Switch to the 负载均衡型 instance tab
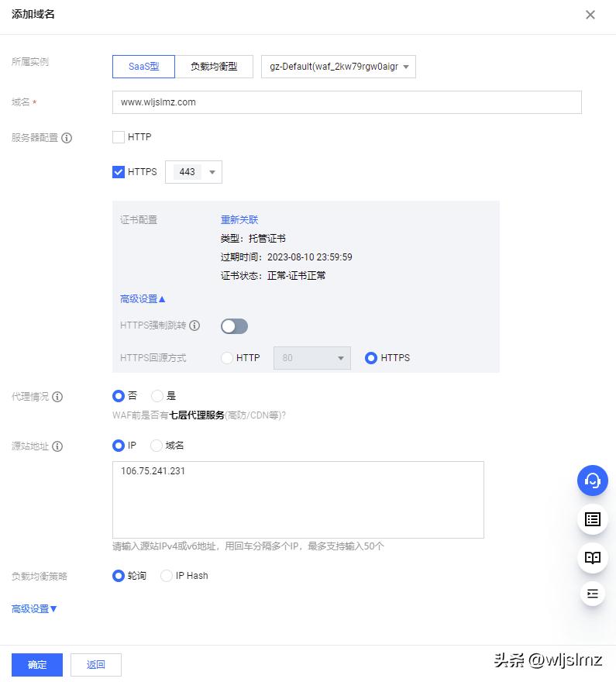 [x=214, y=67]
